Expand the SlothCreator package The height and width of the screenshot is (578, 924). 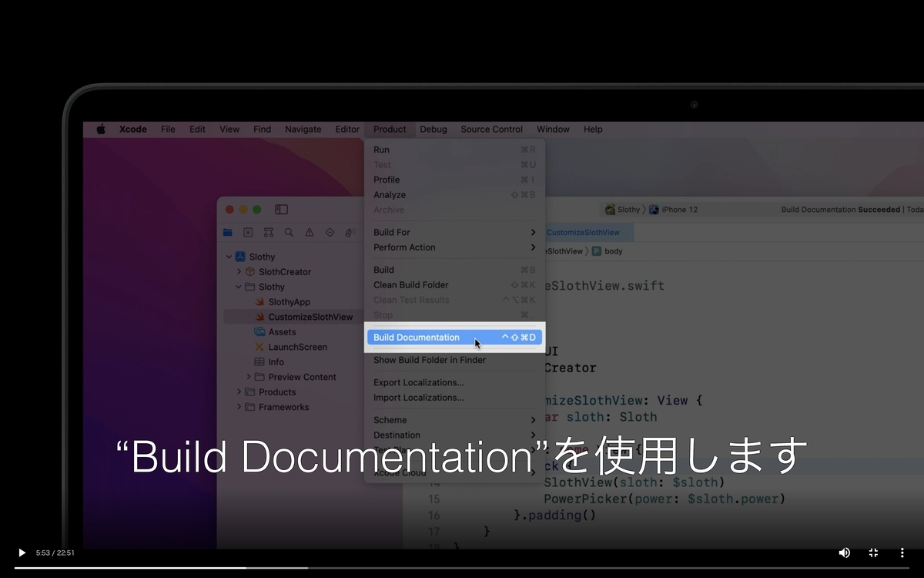coord(239,272)
